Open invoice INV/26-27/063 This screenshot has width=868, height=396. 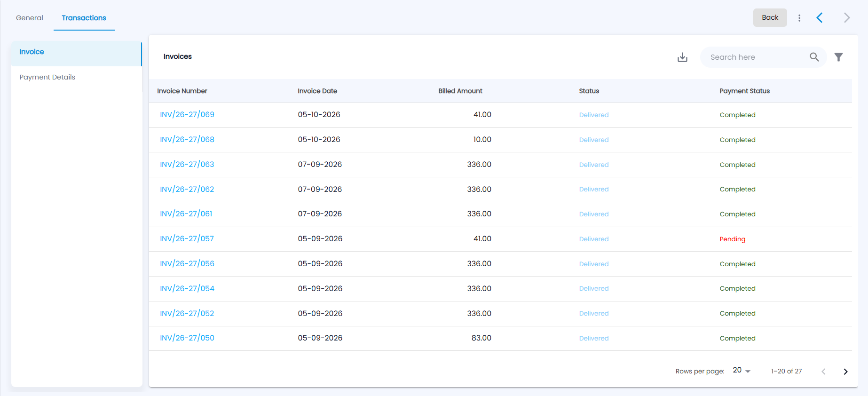187,165
